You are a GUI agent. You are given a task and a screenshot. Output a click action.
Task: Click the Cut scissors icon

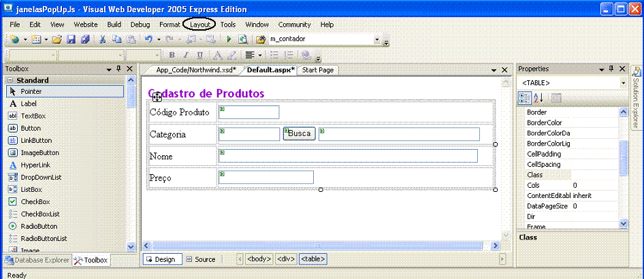pos(103,39)
